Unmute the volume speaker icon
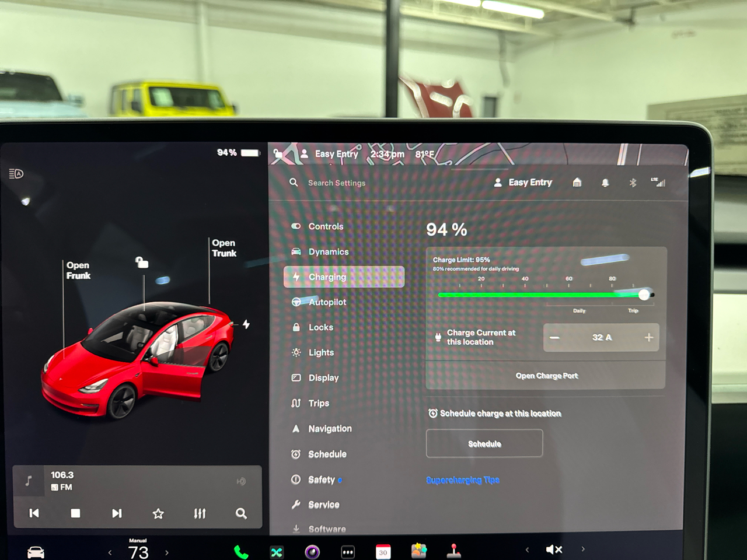This screenshot has width=747, height=560. point(554,549)
